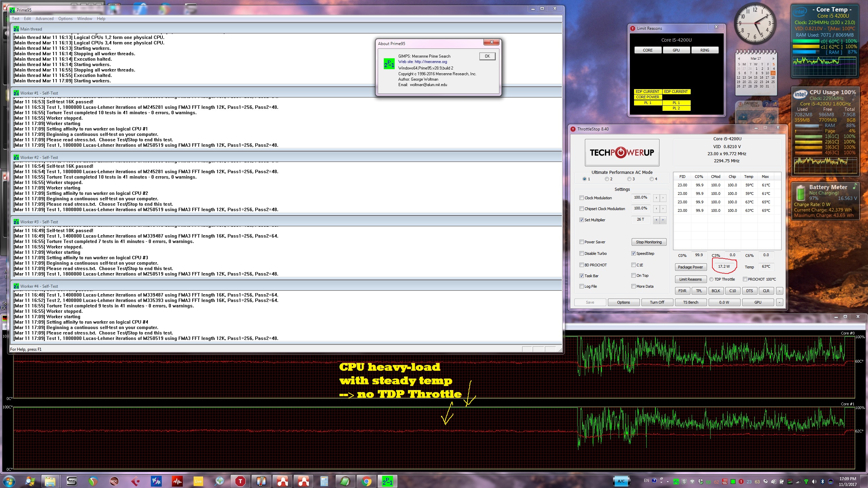Uncheck SpeedStep option
This screenshot has width=868, height=488.
633,253
